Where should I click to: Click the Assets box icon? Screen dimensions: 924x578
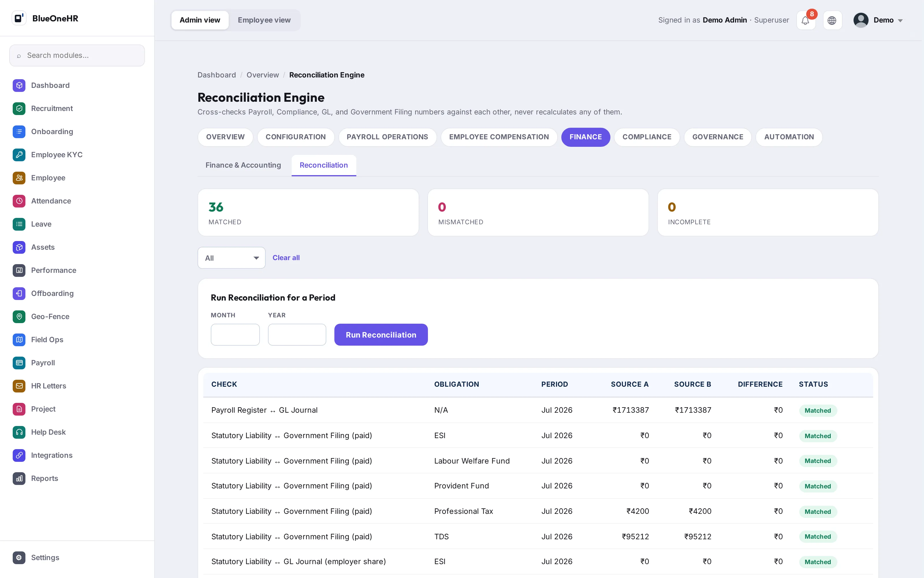19,247
